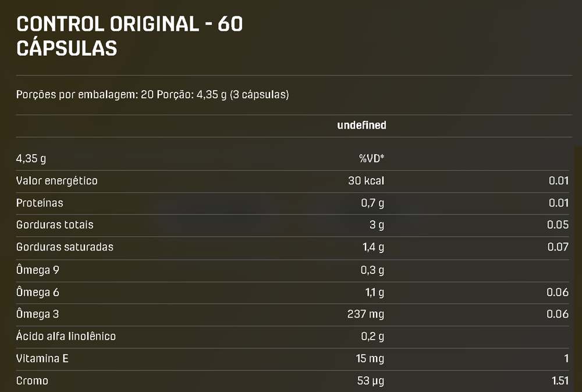The width and height of the screenshot is (582, 392).
Task: Click the Porções por embalagem line
Action: point(152,95)
